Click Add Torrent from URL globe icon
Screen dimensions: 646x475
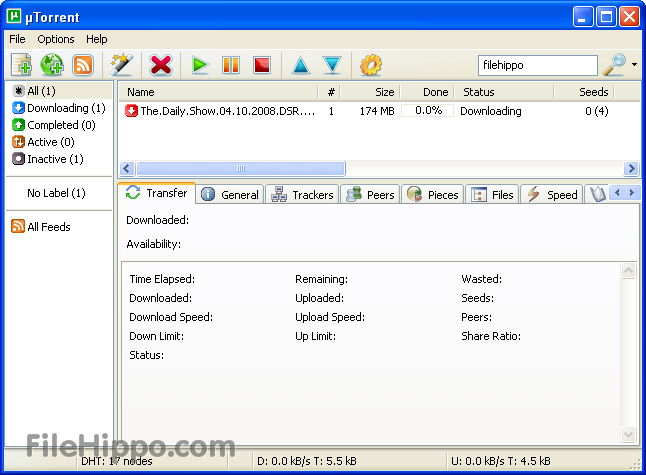[x=52, y=65]
